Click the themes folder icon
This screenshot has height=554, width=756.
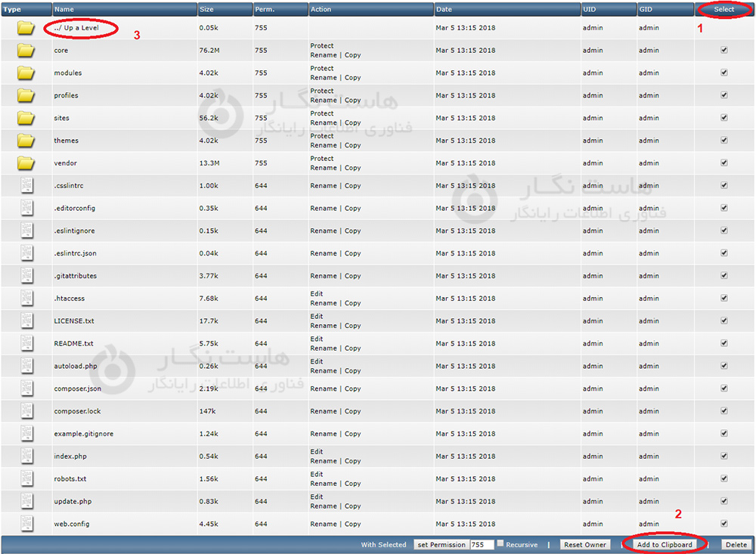pos(26,141)
